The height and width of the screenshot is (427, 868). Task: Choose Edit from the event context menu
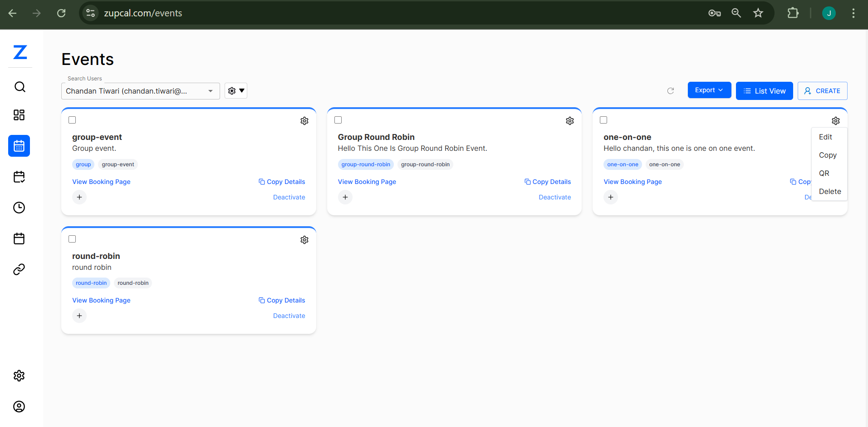tap(825, 137)
